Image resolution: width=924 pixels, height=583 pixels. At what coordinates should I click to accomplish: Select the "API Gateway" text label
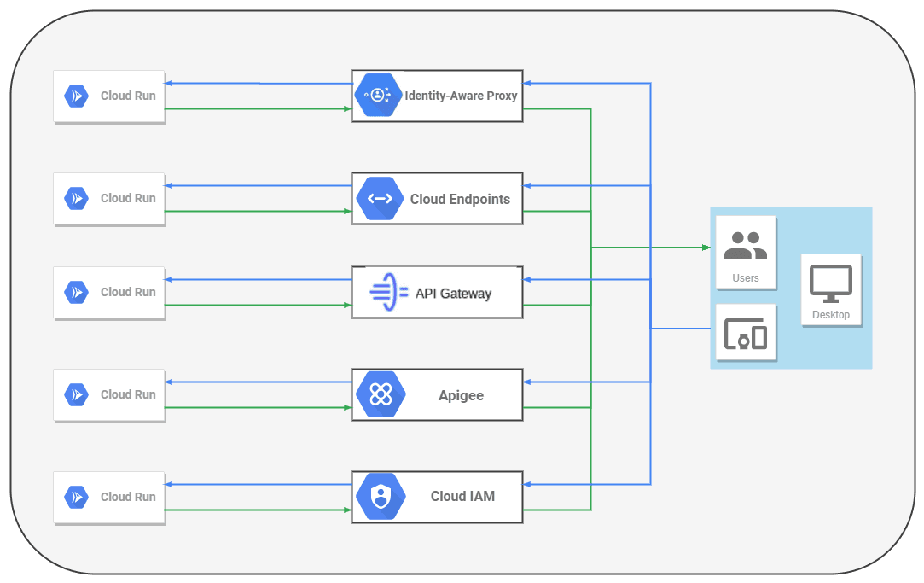point(453,294)
